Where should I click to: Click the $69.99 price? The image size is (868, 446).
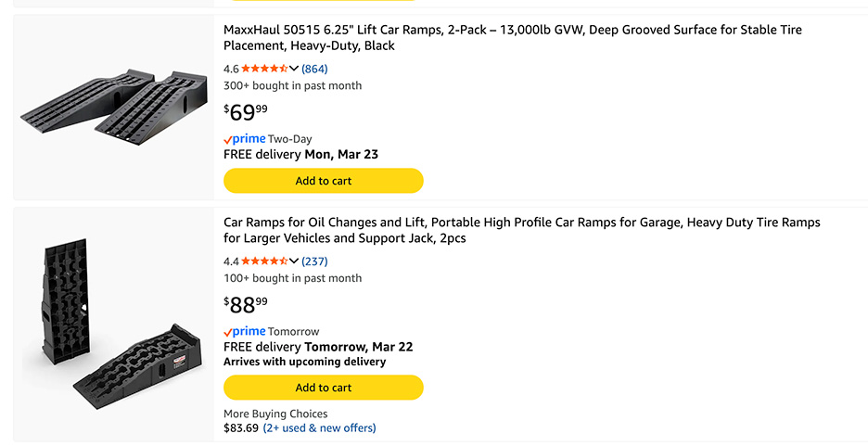click(x=246, y=112)
